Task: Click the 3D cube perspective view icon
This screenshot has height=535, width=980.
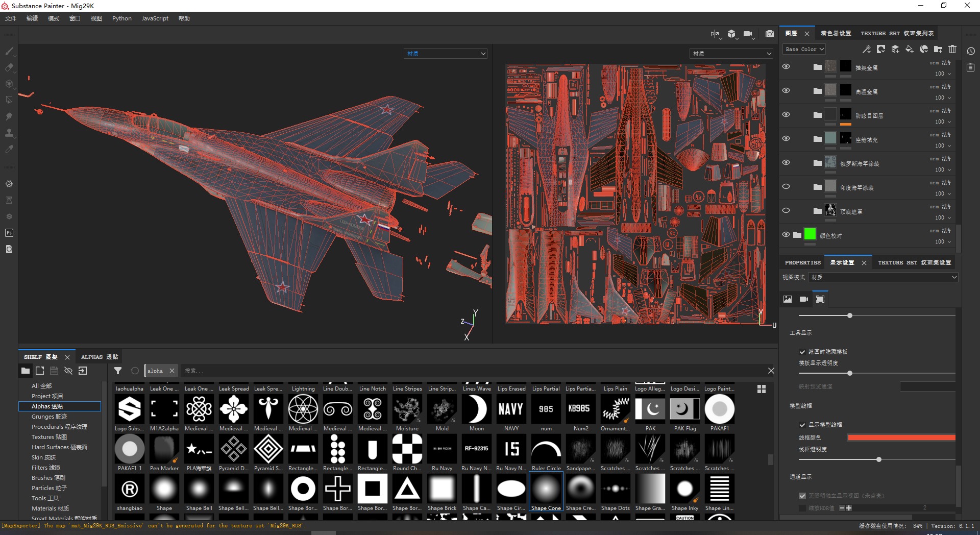Action: [731, 34]
